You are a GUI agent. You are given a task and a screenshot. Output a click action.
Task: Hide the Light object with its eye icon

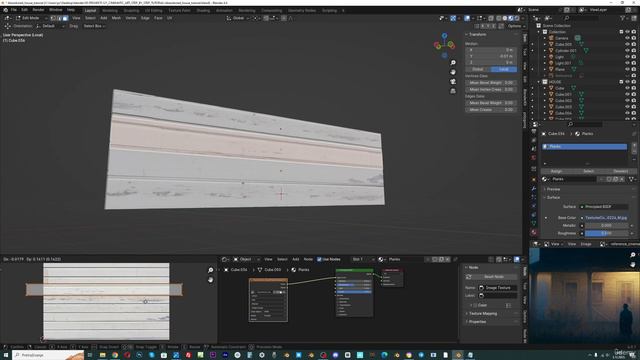pyautogui.click(x=627, y=57)
